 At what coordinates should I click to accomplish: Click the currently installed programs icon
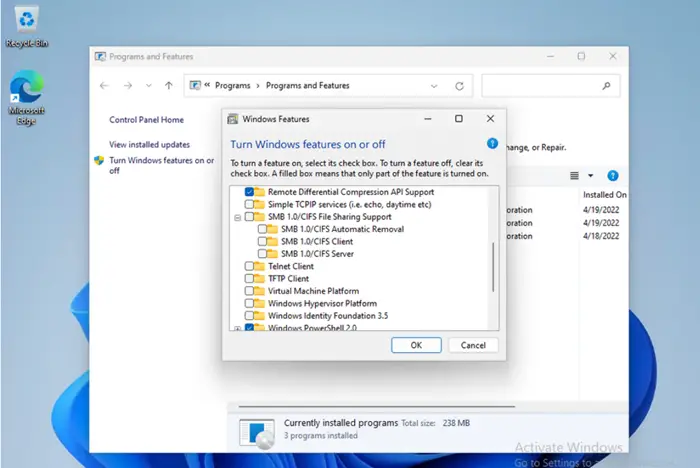[x=257, y=433]
